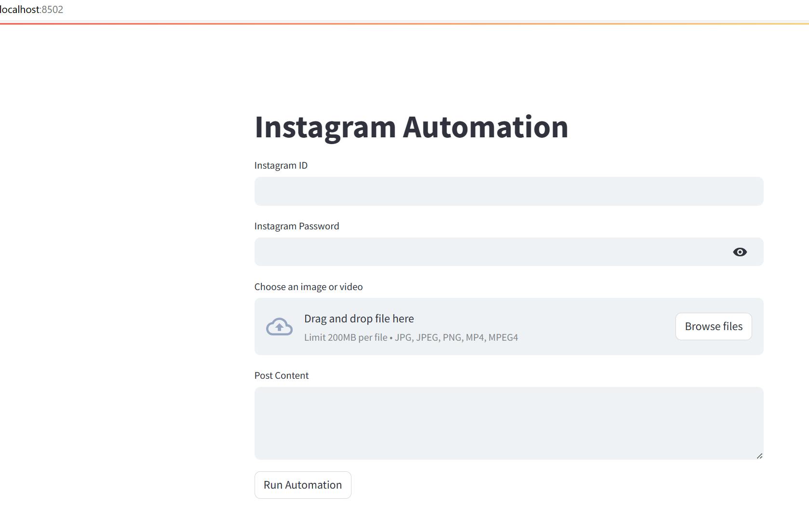Click the cloud upload icon

coord(279,327)
